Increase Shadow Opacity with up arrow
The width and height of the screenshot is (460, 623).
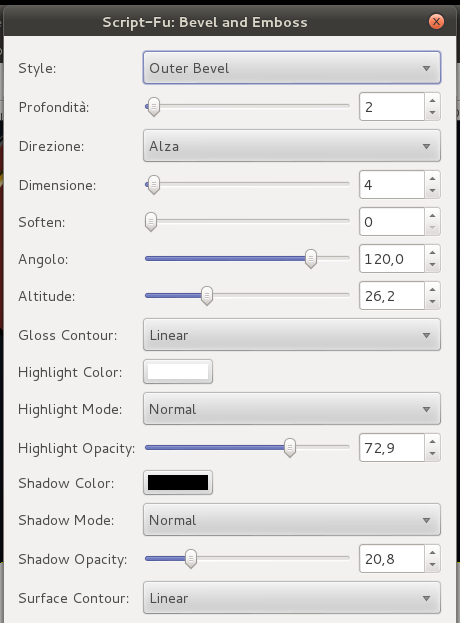tap(433, 552)
